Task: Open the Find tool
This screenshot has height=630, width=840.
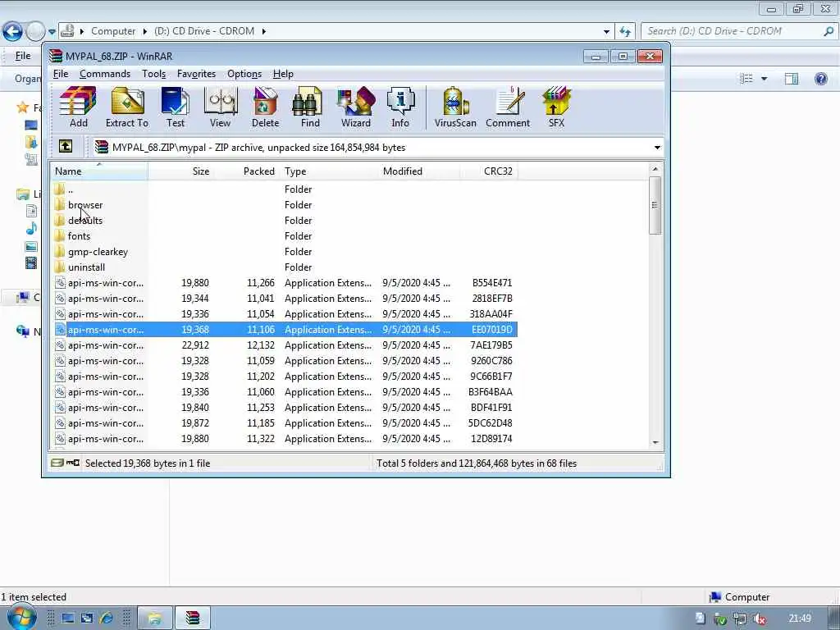Action: point(309,107)
